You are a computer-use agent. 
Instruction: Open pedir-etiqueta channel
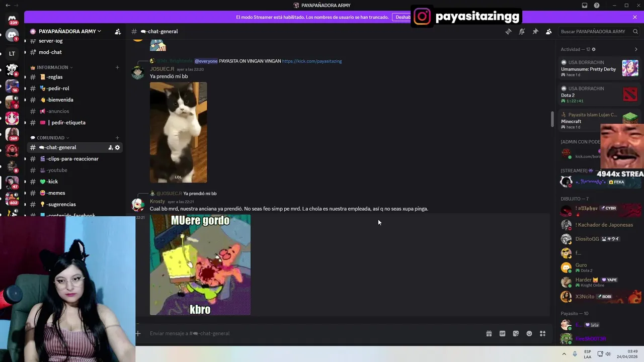[x=74, y=123]
